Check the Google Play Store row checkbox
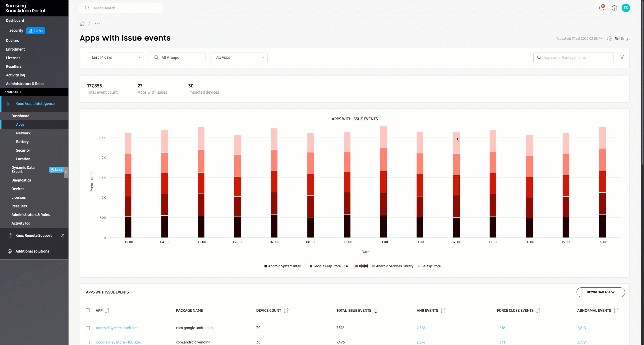 pos(88,343)
